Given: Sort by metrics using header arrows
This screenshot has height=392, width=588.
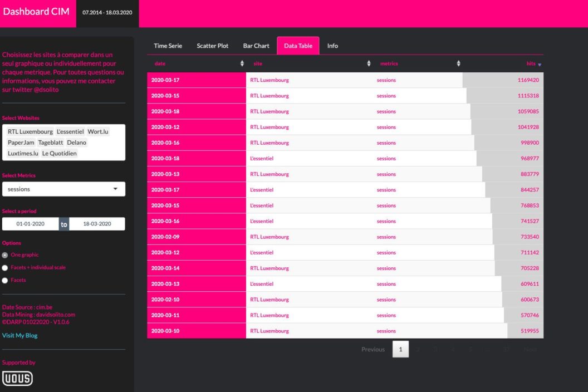Looking at the screenshot, I should [458, 63].
